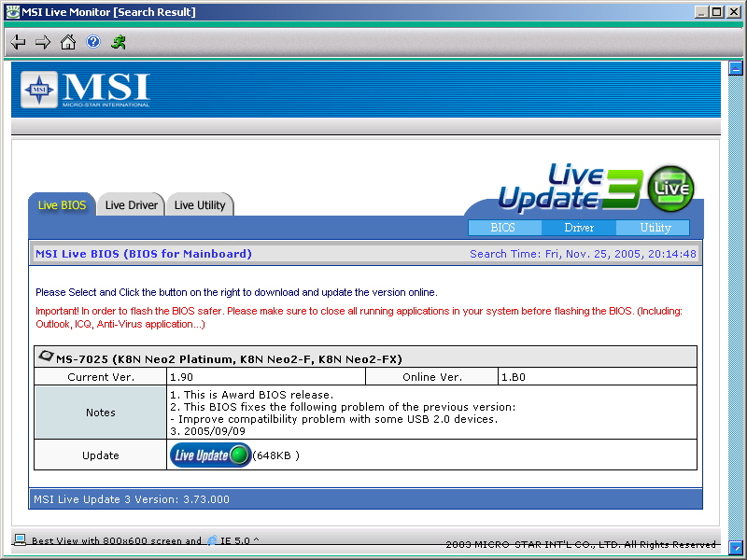This screenshot has height=560, width=747.
Task: Click the Award BIOS release note line
Action: (x=251, y=395)
